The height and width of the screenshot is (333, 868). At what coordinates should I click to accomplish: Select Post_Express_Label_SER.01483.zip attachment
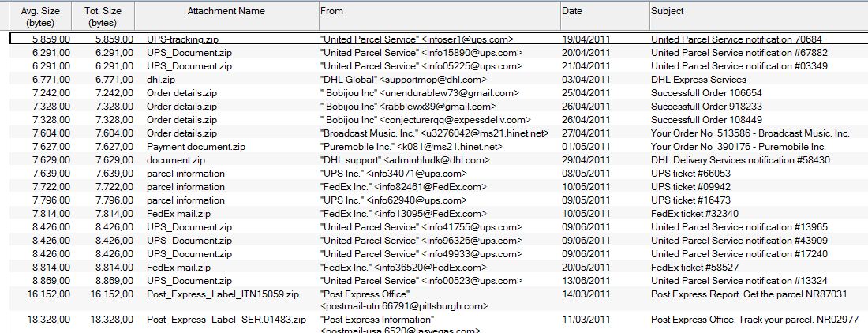point(226,319)
